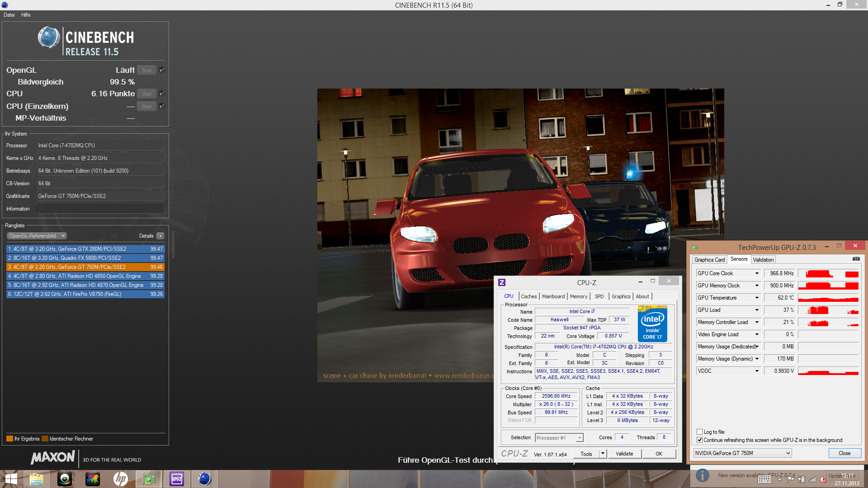Open the VDDC sensor dropdown
868x488 pixels.
pos(756,371)
